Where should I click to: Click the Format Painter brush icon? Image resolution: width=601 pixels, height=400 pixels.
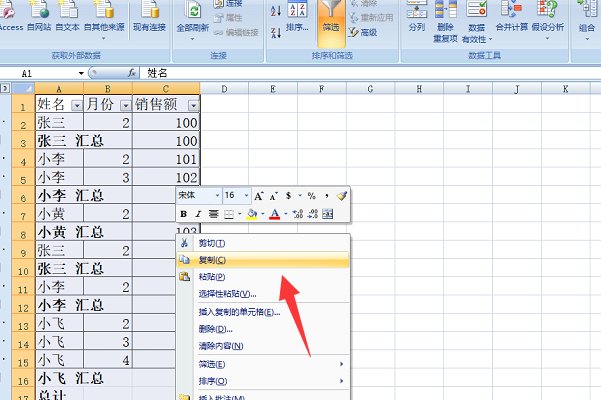click(x=342, y=196)
